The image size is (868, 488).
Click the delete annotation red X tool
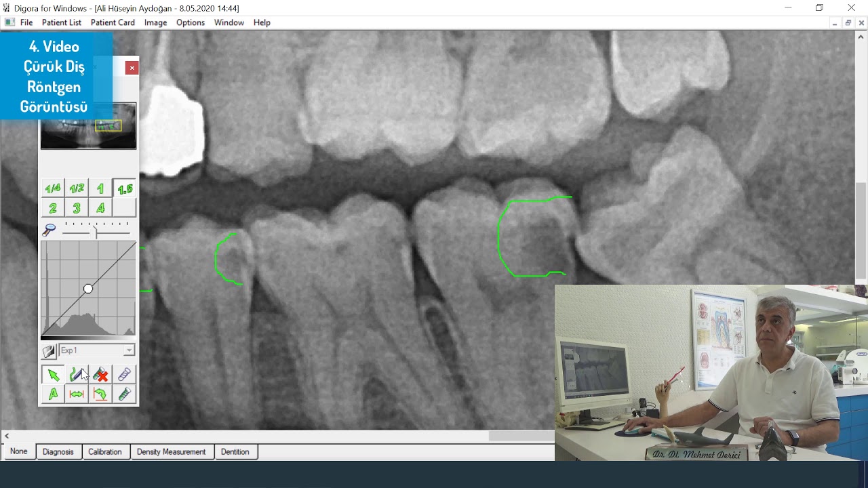100,375
